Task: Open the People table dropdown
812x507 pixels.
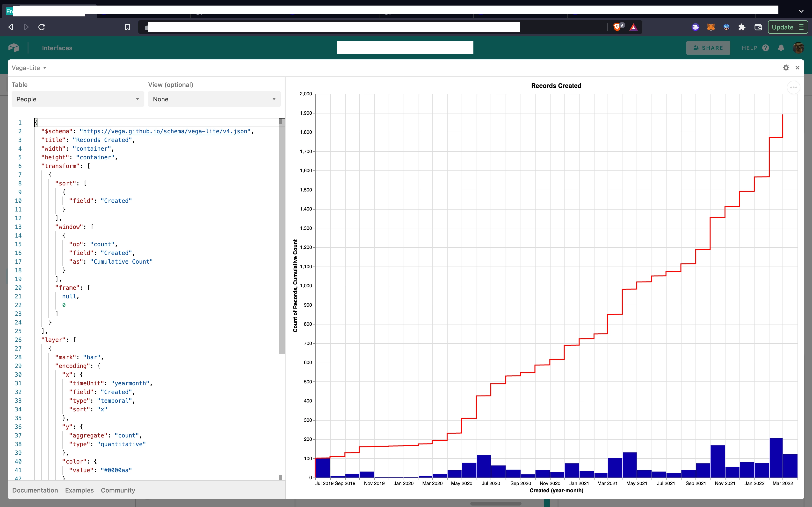Action: 78,99
